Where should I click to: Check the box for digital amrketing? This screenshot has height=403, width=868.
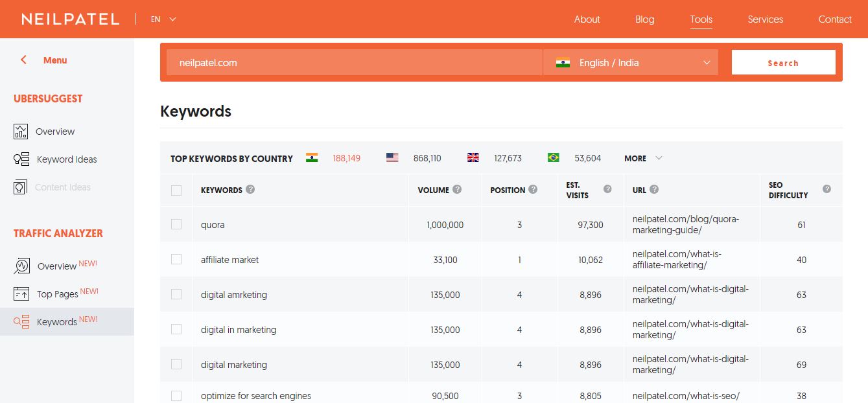(176, 294)
